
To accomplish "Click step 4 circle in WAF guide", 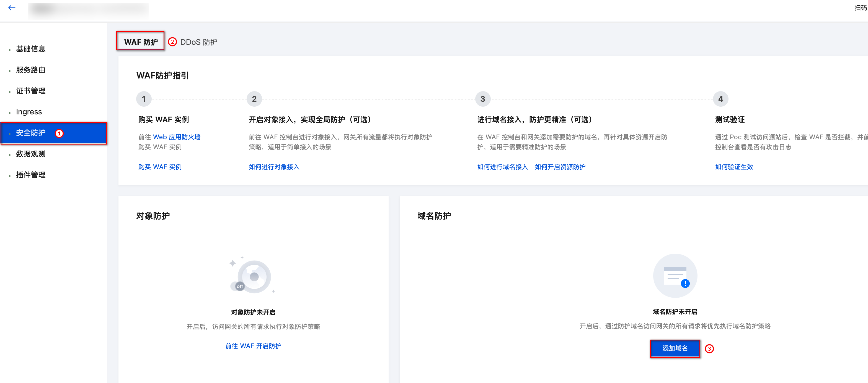I will point(720,99).
